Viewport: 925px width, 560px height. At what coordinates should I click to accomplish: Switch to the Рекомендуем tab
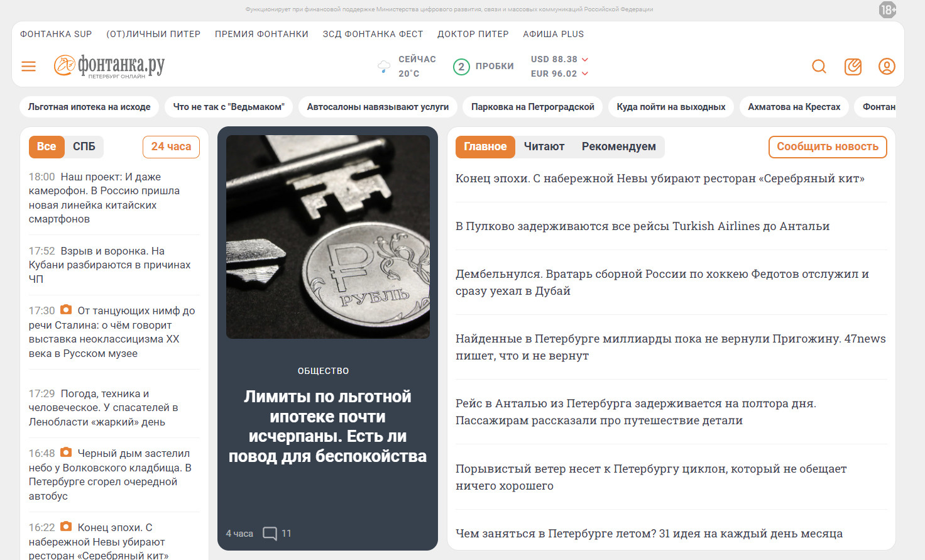click(619, 146)
